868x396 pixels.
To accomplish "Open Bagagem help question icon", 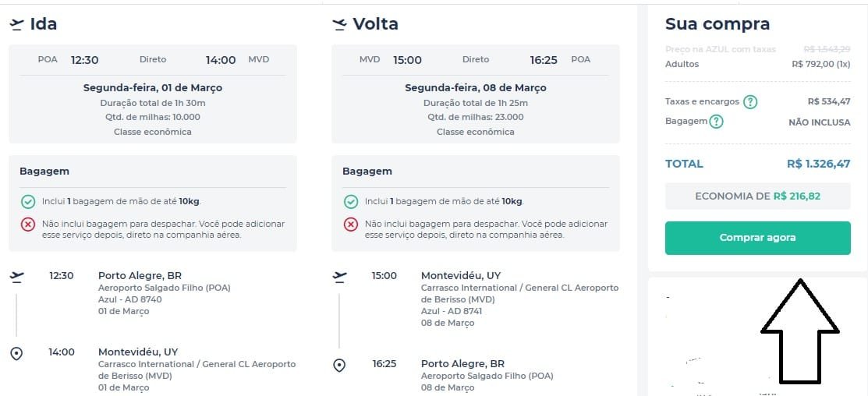I will point(717,121).
